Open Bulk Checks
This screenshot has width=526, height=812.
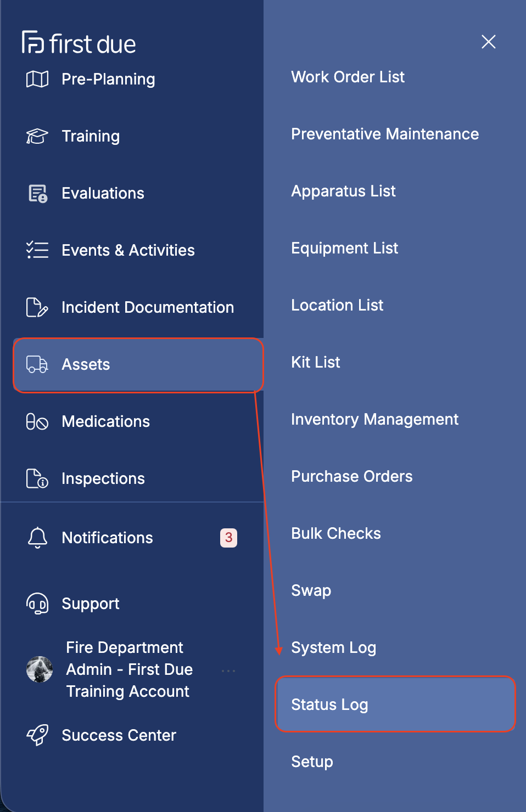(x=336, y=533)
